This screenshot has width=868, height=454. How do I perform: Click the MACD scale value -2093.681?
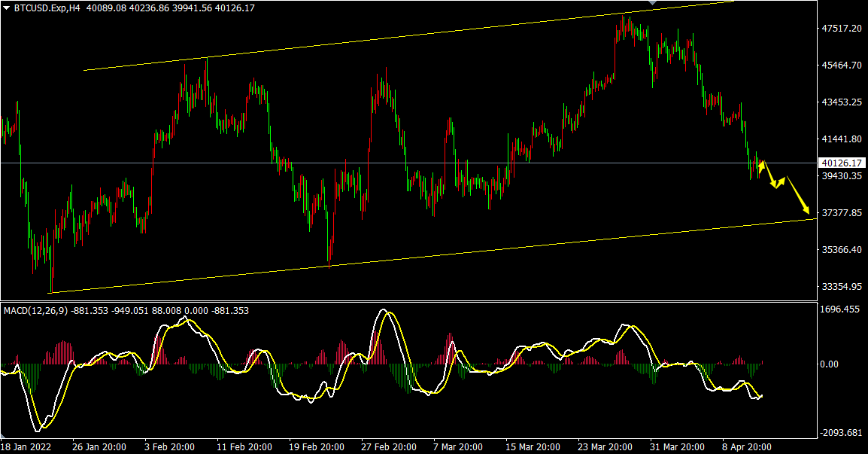pyautogui.click(x=841, y=432)
